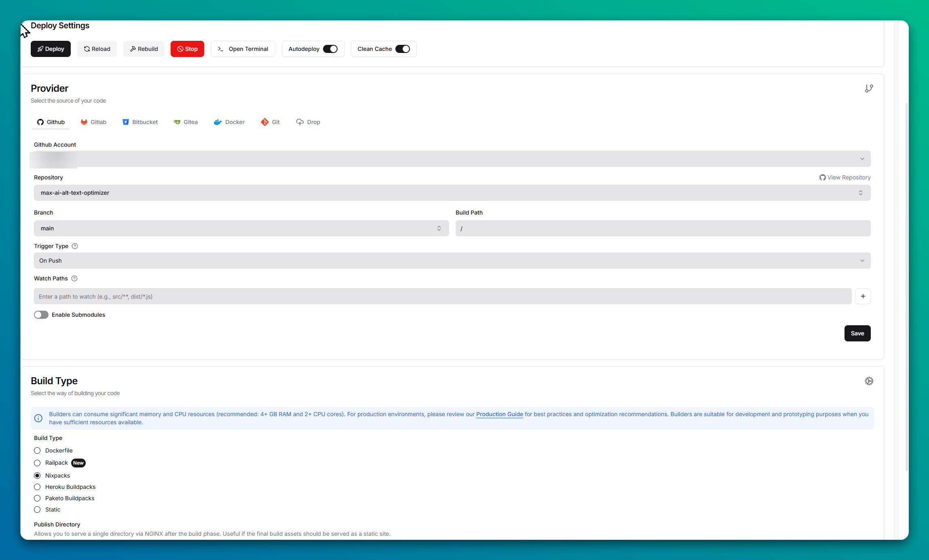Save the provider settings
929x560 pixels.
(857, 333)
